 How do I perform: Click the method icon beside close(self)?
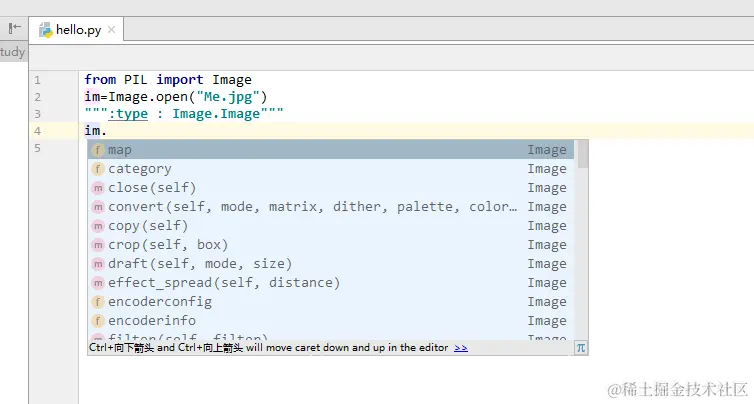coord(98,188)
